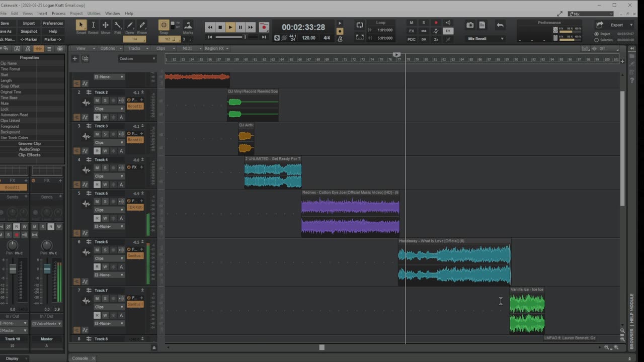
Task: Choose the Select tool
Action: (x=93, y=25)
